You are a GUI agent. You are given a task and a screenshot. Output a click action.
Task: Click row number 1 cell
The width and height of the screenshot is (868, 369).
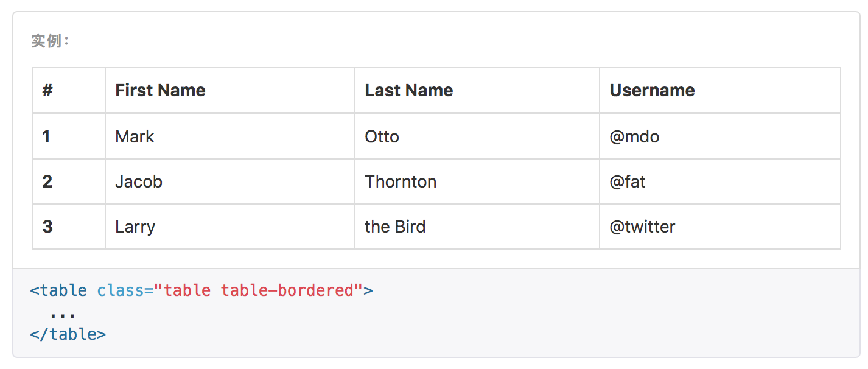click(x=69, y=136)
